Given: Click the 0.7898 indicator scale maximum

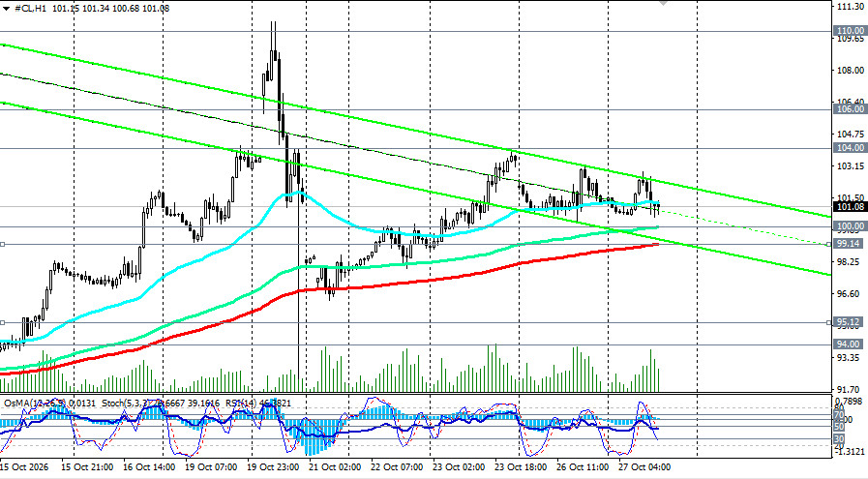Looking at the screenshot, I should (x=850, y=402).
